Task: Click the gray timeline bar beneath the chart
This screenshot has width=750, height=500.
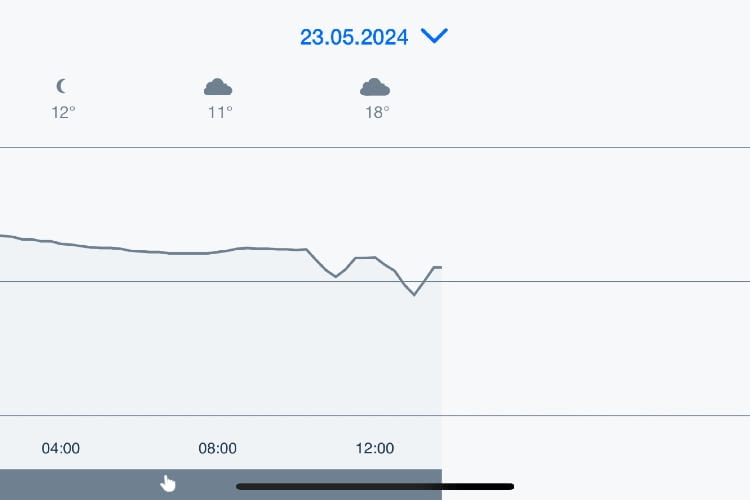Action: (x=221, y=484)
